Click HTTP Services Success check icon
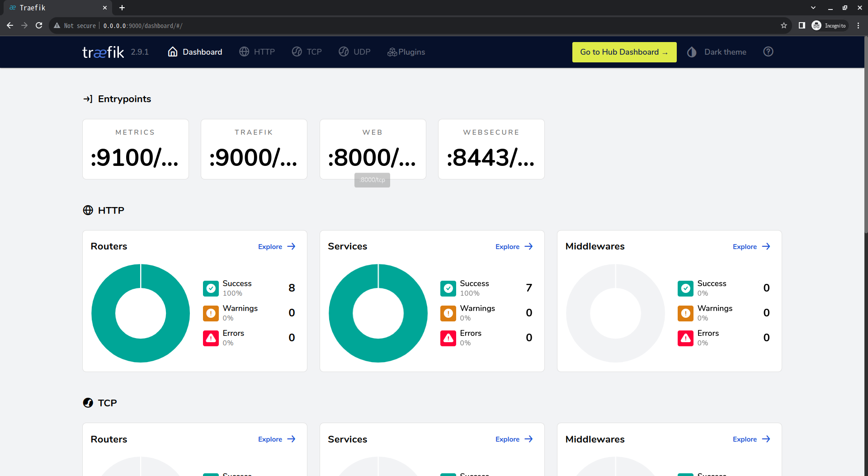Screen dimensions: 868x476 tap(448, 288)
